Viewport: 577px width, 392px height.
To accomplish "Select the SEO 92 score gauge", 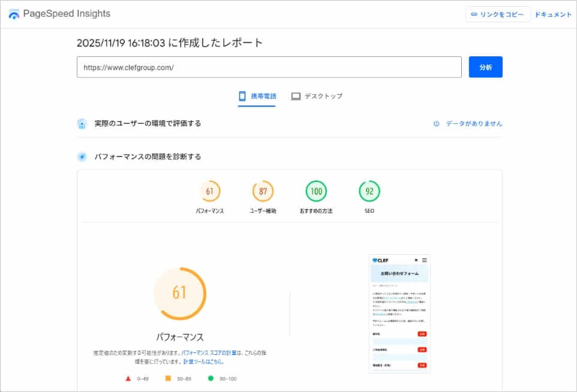I will point(369,191).
